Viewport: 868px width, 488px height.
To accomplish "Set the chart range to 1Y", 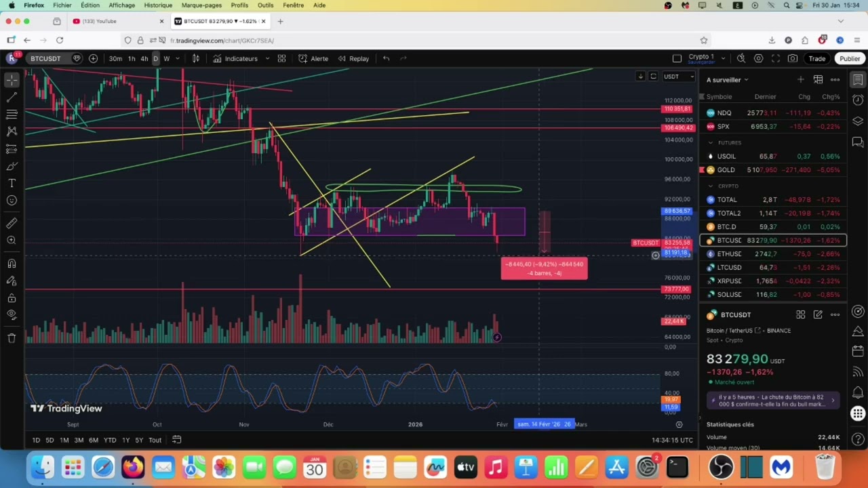I will (x=125, y=441).
